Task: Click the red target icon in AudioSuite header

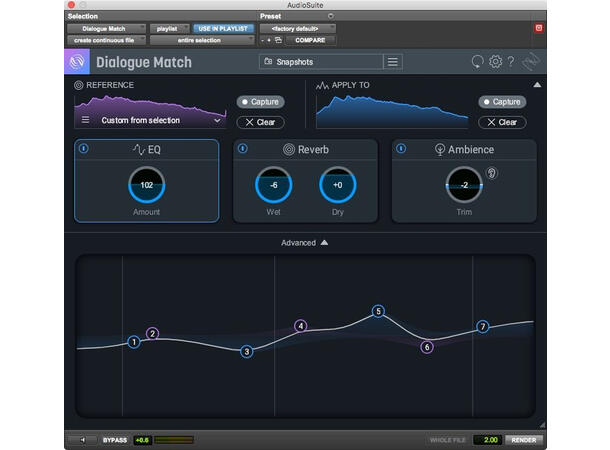Action: point(538,28)
